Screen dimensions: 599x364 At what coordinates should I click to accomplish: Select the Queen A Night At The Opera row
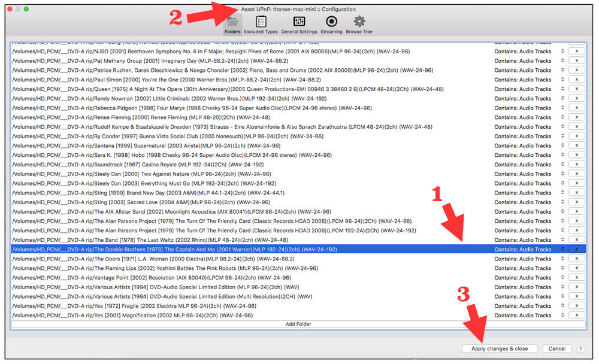[240, 89]
